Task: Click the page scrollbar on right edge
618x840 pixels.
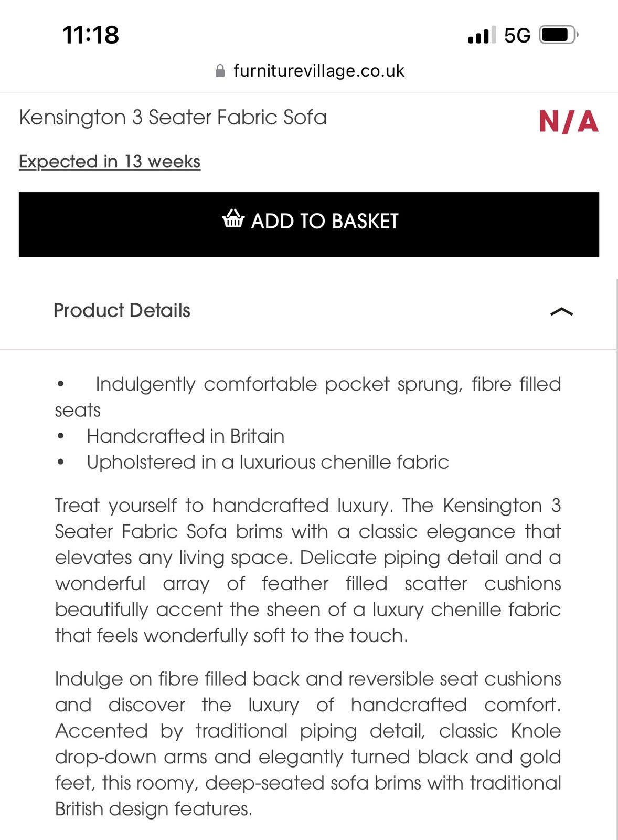Action: [x=616, y=525]
